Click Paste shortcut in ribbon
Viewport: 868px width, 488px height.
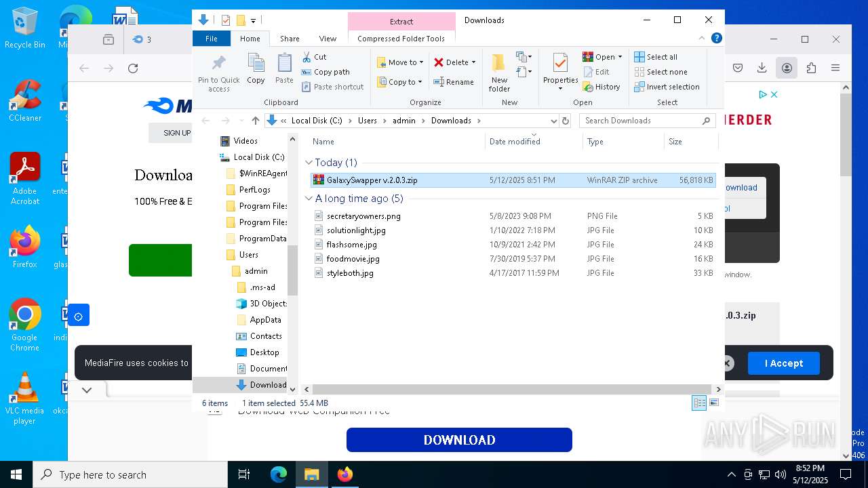click(333, 87)
